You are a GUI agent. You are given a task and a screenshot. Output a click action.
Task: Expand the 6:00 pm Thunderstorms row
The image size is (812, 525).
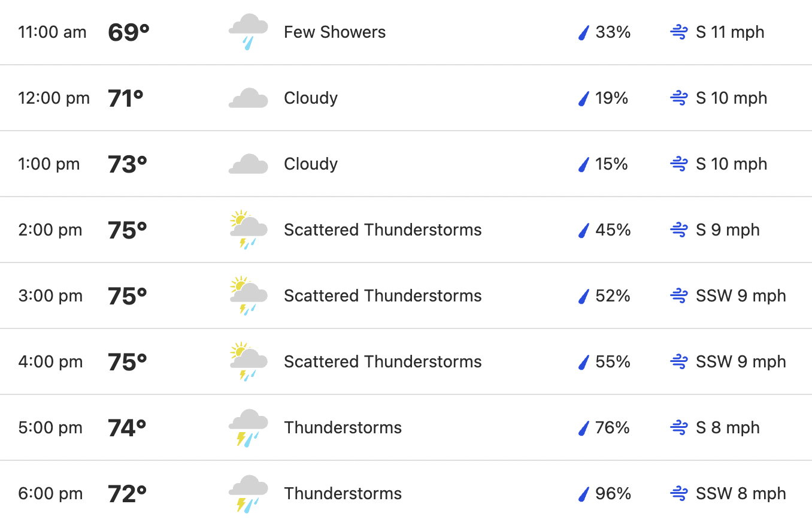coord(406,493)
